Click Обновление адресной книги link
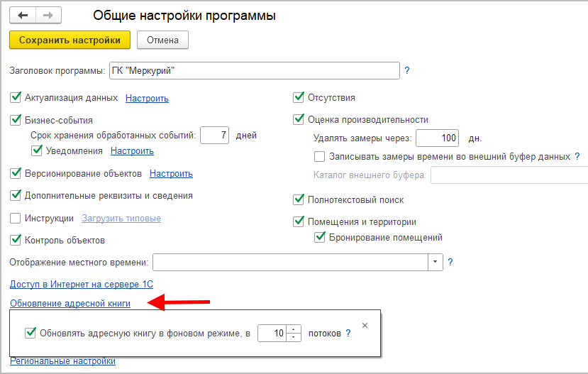Screen dimensions: 588x374 70,304
